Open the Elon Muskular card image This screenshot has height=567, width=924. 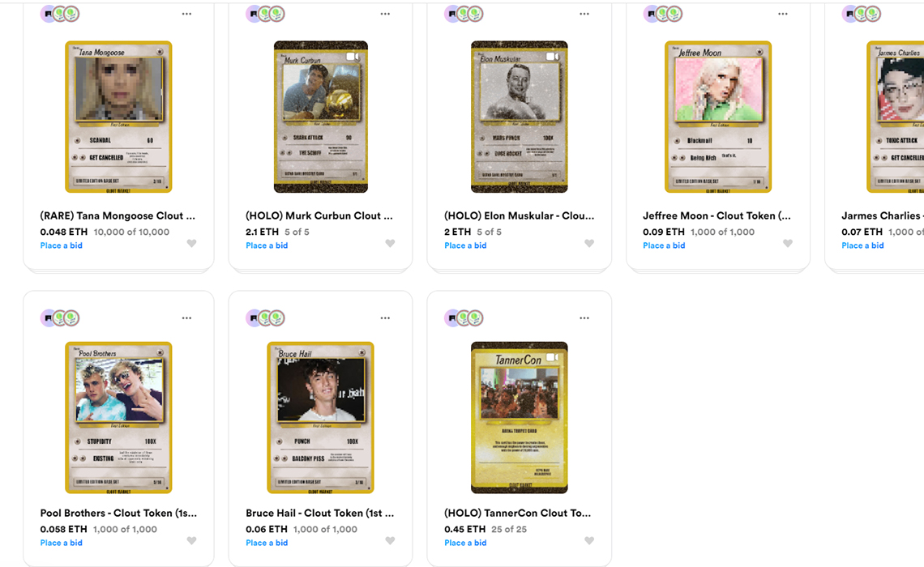click(520, 117)
